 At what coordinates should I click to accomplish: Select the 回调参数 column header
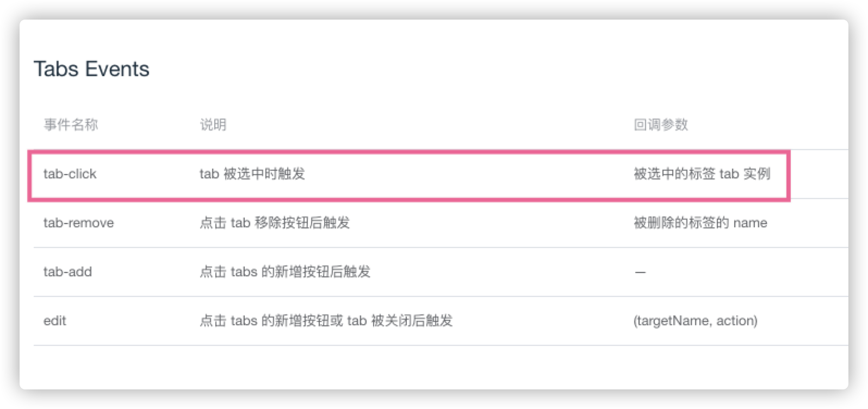click(661, 125)
